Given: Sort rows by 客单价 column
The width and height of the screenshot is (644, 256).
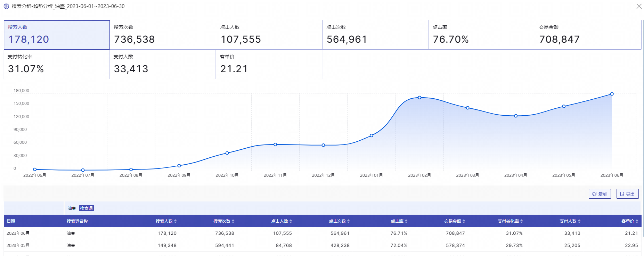Looking at the screenshot, I should [637, 221].
